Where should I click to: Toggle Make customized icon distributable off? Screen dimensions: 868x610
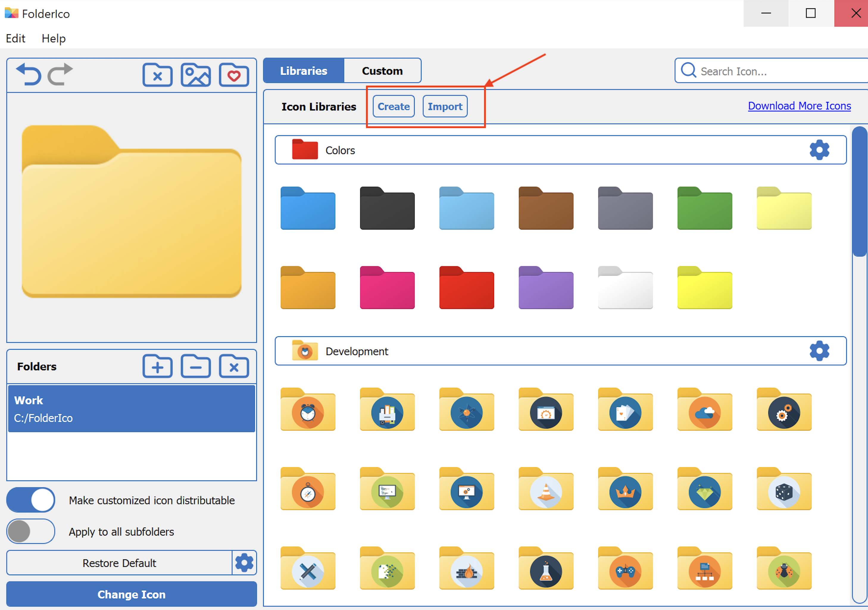[31, 500]
